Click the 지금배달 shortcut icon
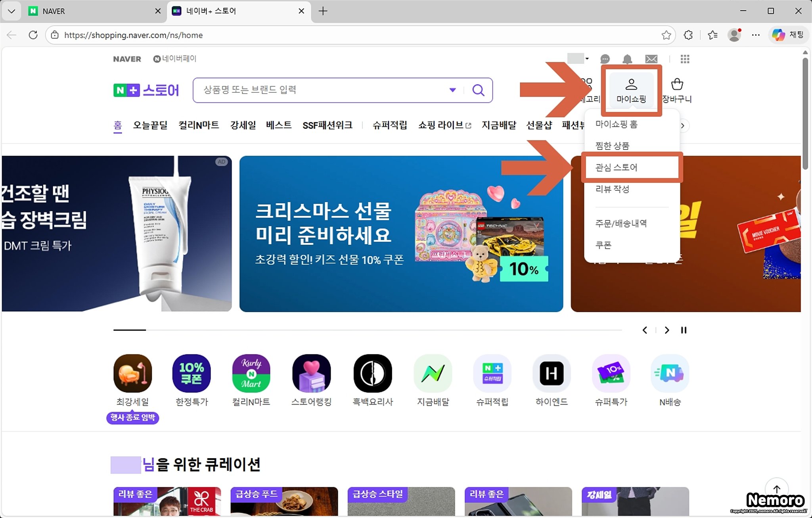This screenshot has height=518, width=812. click(x=433, y=374)
